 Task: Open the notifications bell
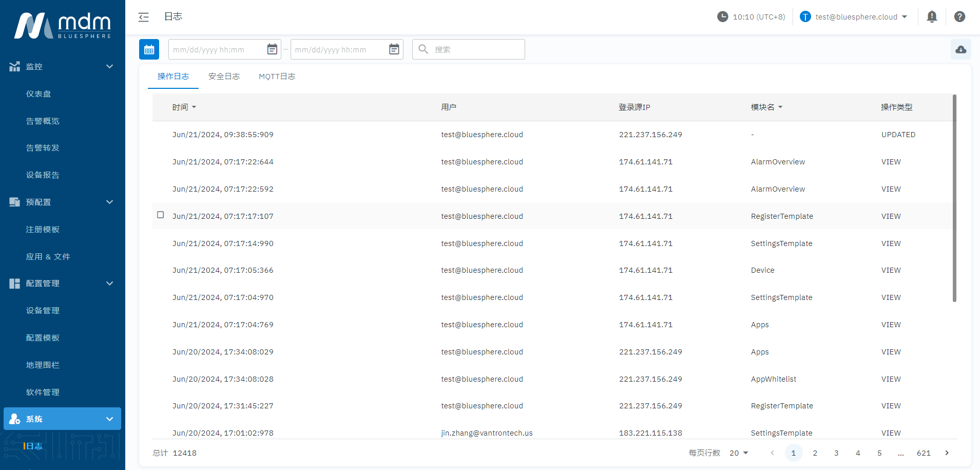tap(932, 17)
